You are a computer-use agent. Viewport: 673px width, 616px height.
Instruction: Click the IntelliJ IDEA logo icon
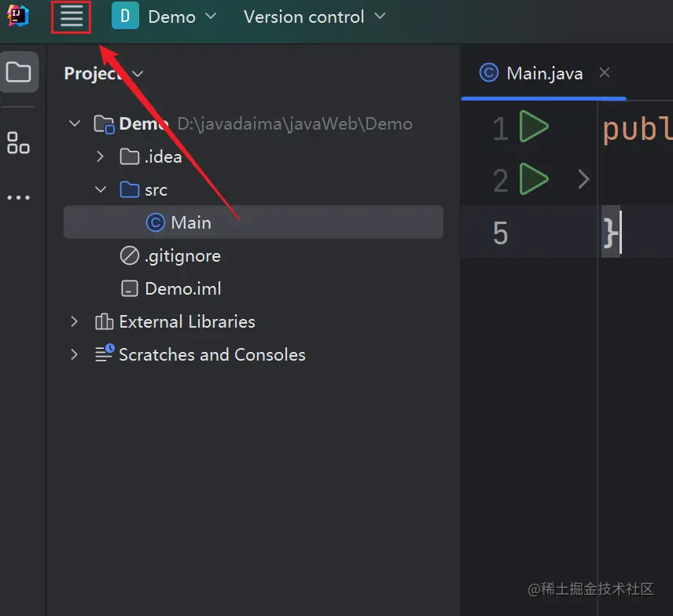click(18, 16)
